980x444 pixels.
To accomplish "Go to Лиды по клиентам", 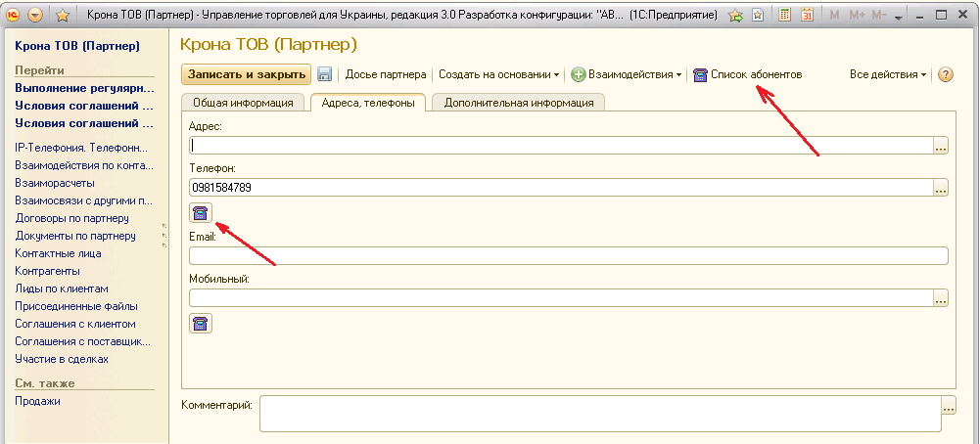I will tap(62, 289).
